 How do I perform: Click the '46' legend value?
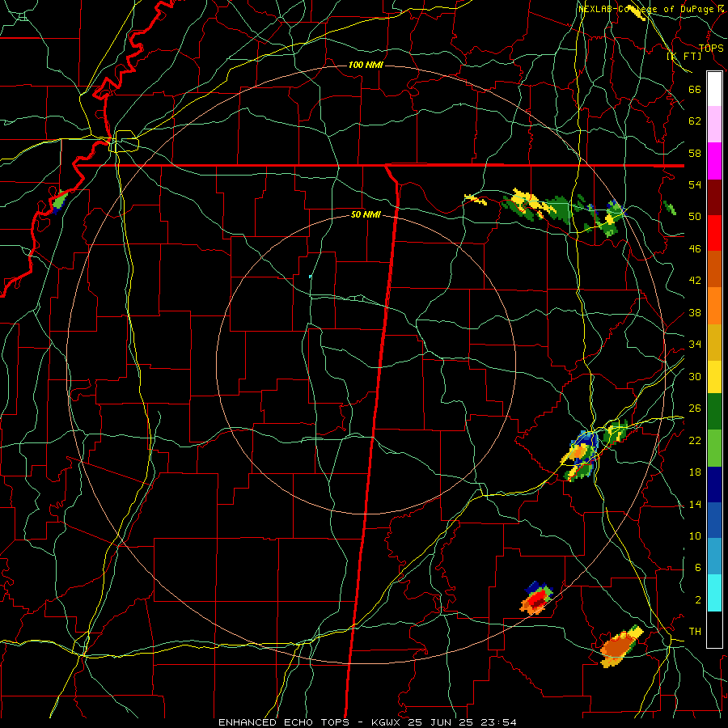pyautogui.click(x=695, y=249)
